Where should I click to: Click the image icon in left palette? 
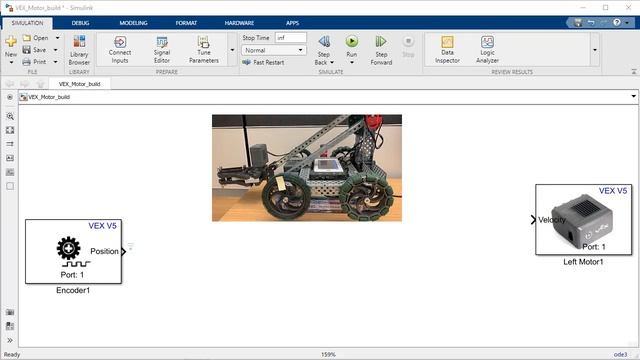10,172
